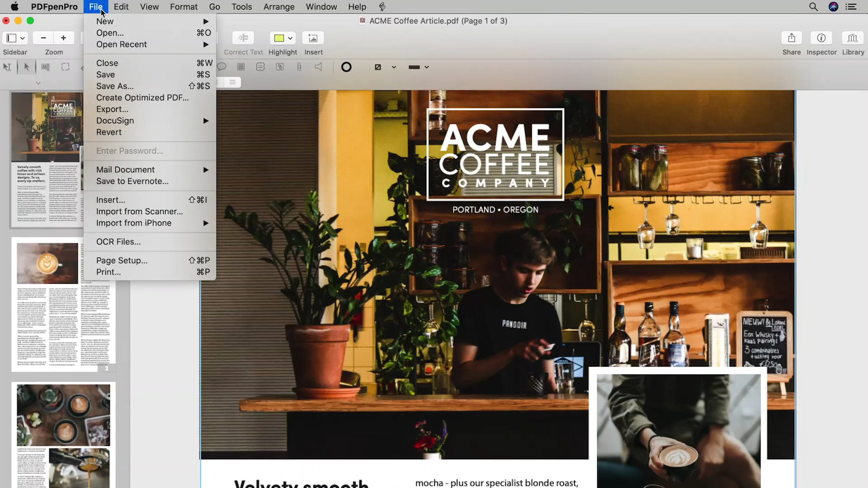Select page 3 thumbnail with coffee cups
Screen dimensions: 868x488
(63, 435)
